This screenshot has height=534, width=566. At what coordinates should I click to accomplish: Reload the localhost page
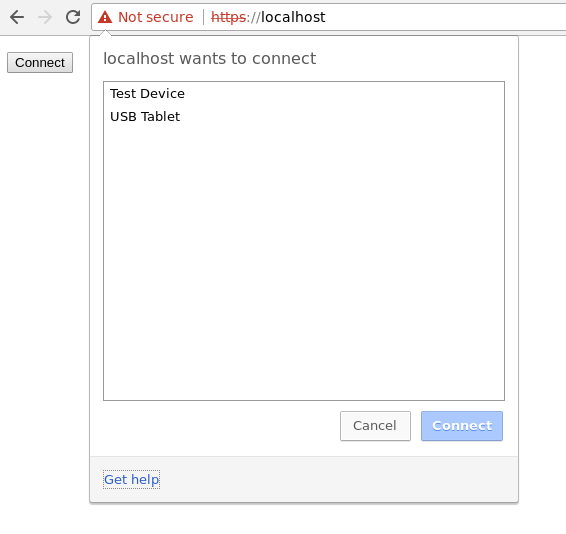73,17
